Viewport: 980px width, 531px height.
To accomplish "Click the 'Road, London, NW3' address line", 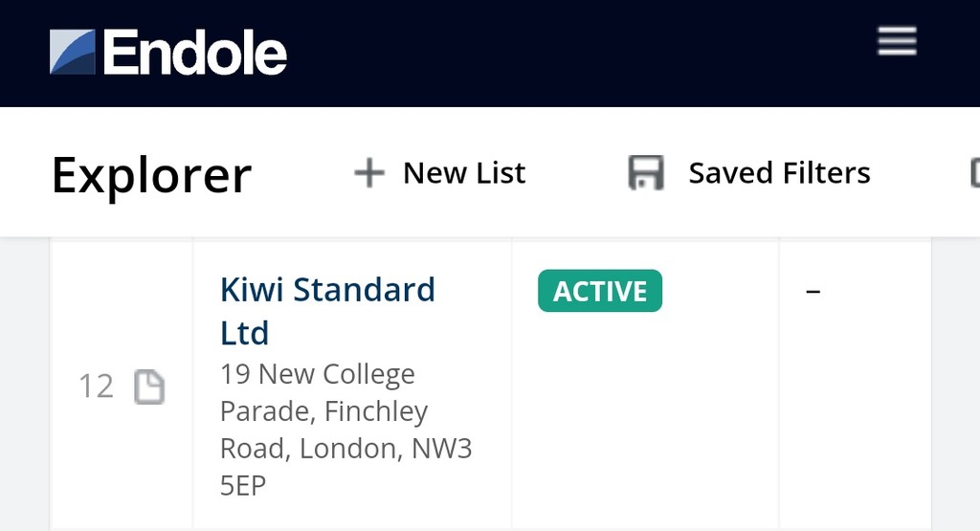I will 345,448.
